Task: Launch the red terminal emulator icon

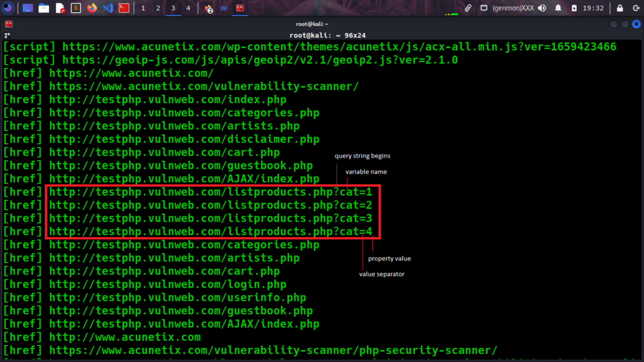Action: (125, 8)
